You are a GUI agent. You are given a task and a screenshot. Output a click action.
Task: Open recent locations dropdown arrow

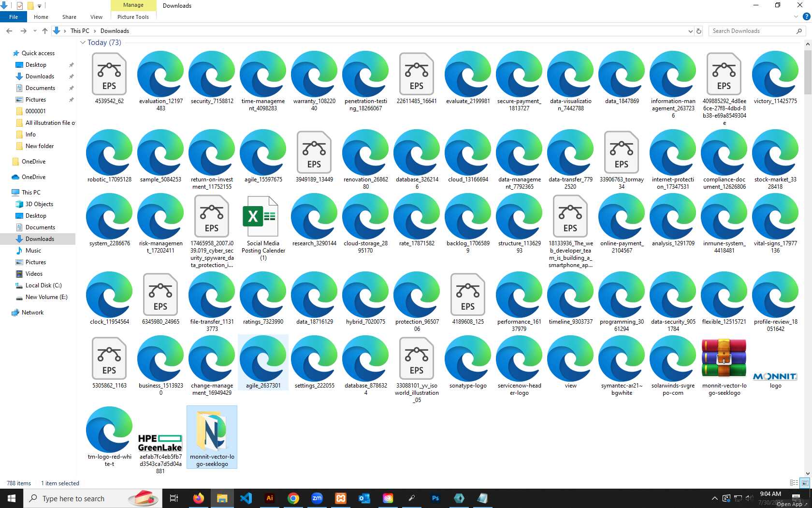(35, 31)
